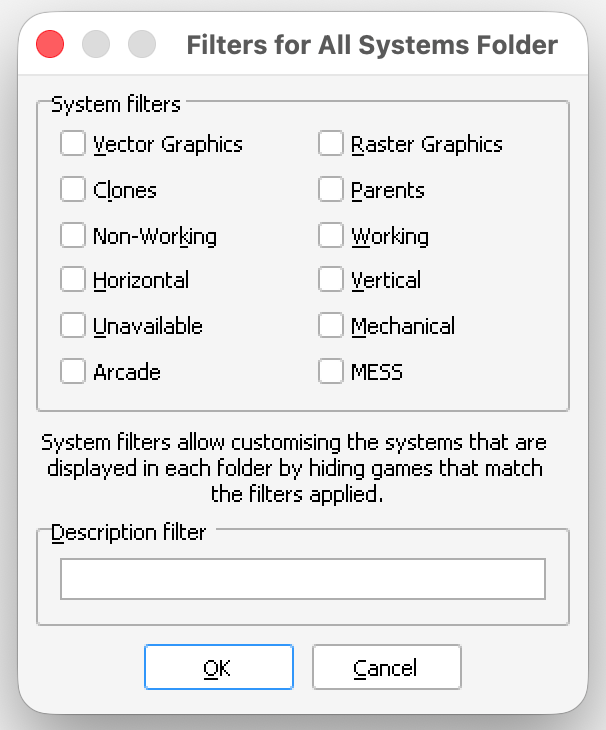Check the Vertical filter box

tap(331, 280)
